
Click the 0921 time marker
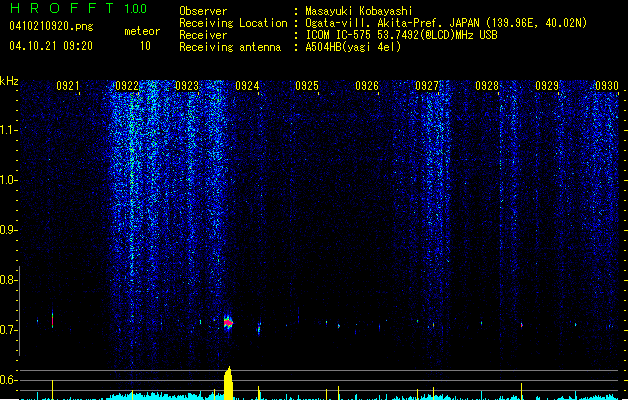[67, 86]
